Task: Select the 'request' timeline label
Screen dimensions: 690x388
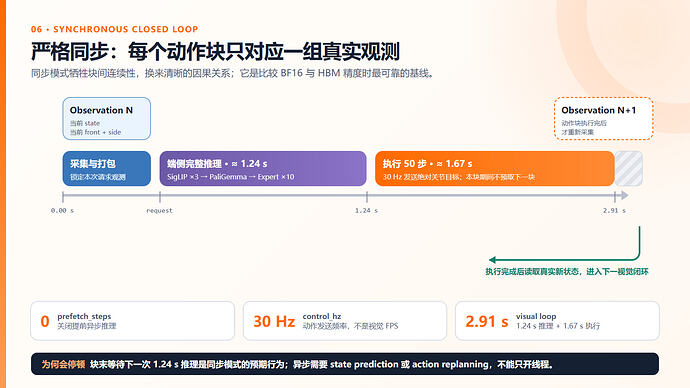Action: click(x=159, y=211)
